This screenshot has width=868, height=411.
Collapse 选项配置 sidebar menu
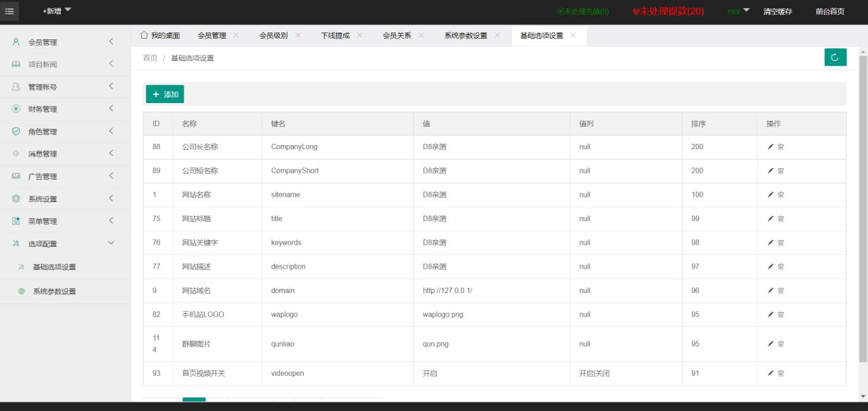click(x=65, y=243)
